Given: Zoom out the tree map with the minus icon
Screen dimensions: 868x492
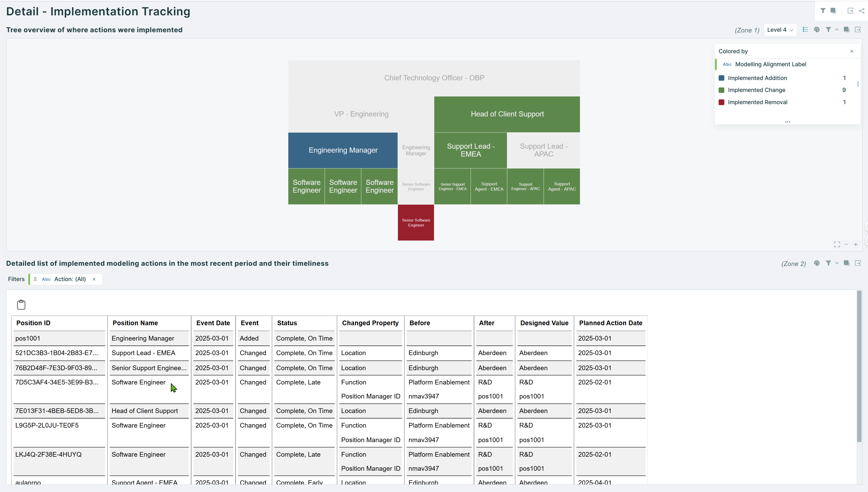Looking at the screenshot, I should coord(846,244).
